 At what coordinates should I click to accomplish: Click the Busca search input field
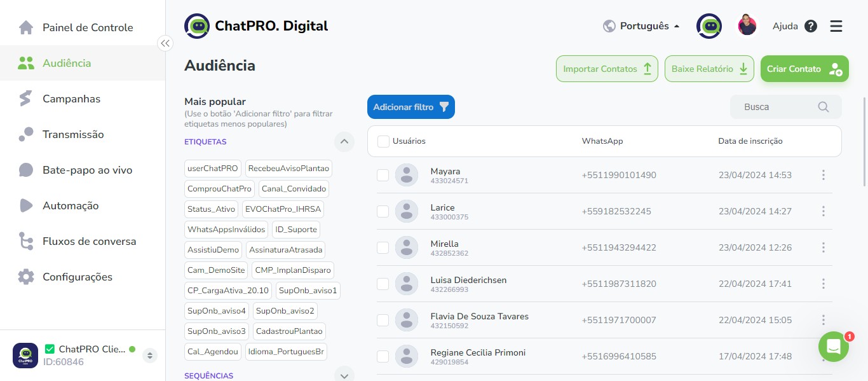[x=785, y=107]
